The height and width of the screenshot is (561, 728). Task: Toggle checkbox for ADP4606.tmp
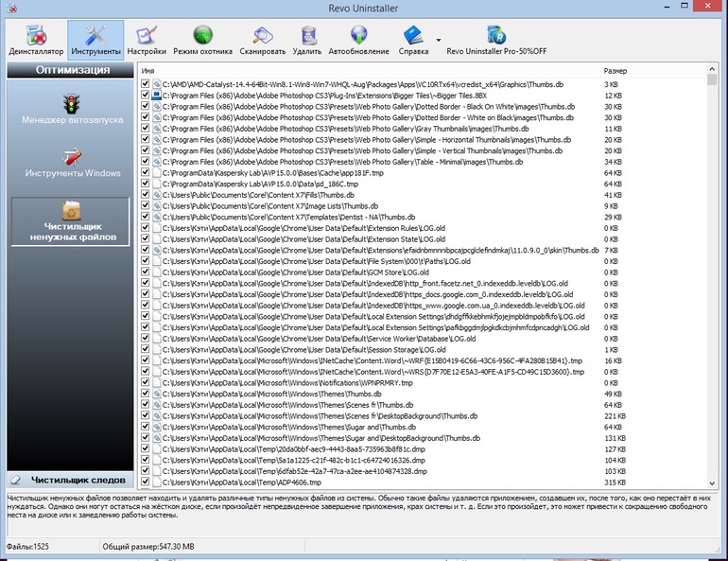pyautogui.click(x=146, y=482)
